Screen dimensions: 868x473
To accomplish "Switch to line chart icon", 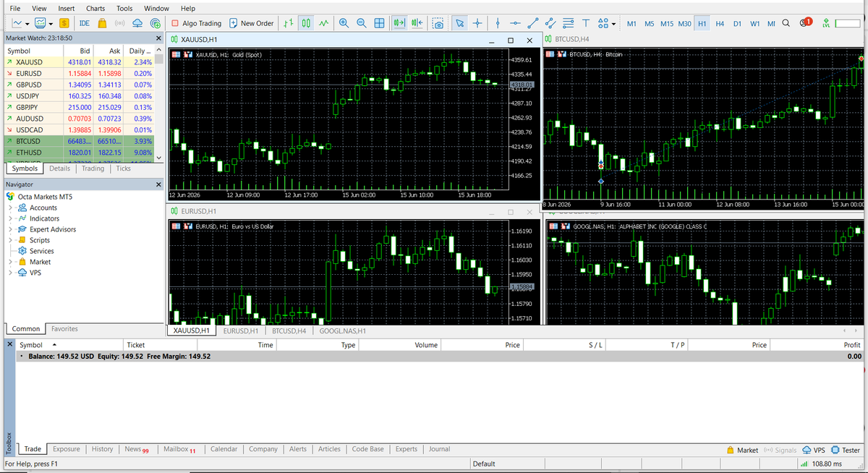I will click(x=323, y=23).
